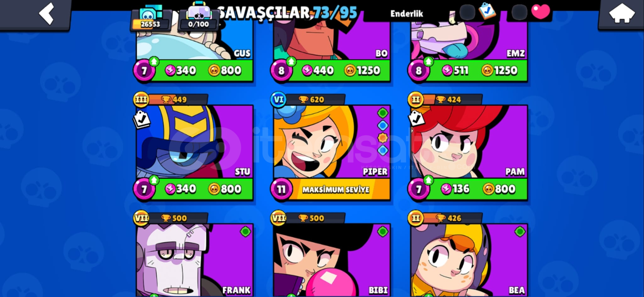The image size is (644, 297).
Task: Tap the green upgrade arrow on Pam
Action: [x=428, y=180]
